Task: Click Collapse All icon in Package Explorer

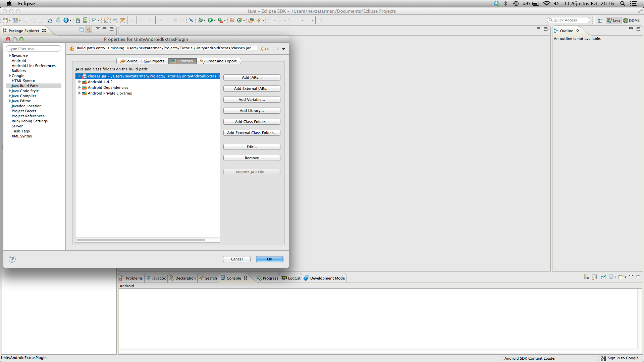Action: pos(81,29)
